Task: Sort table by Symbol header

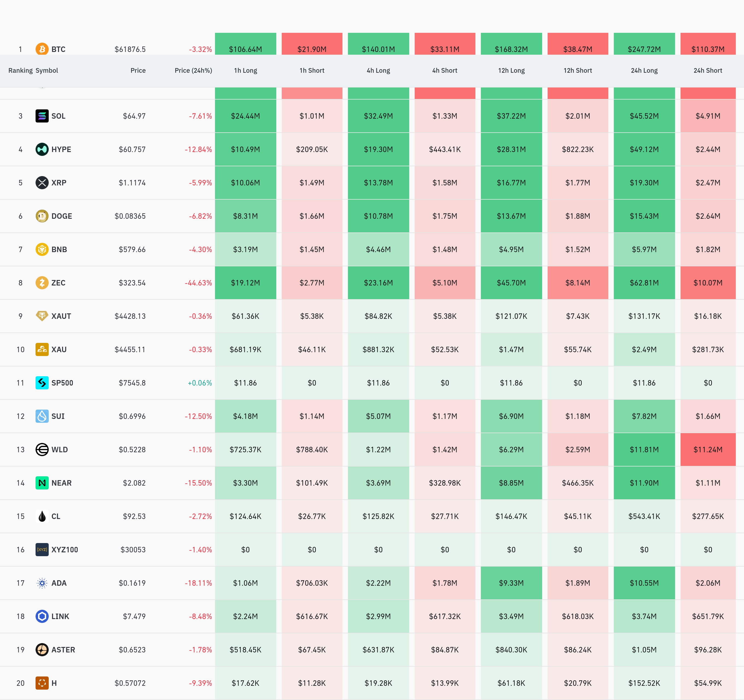Action: 47,70
